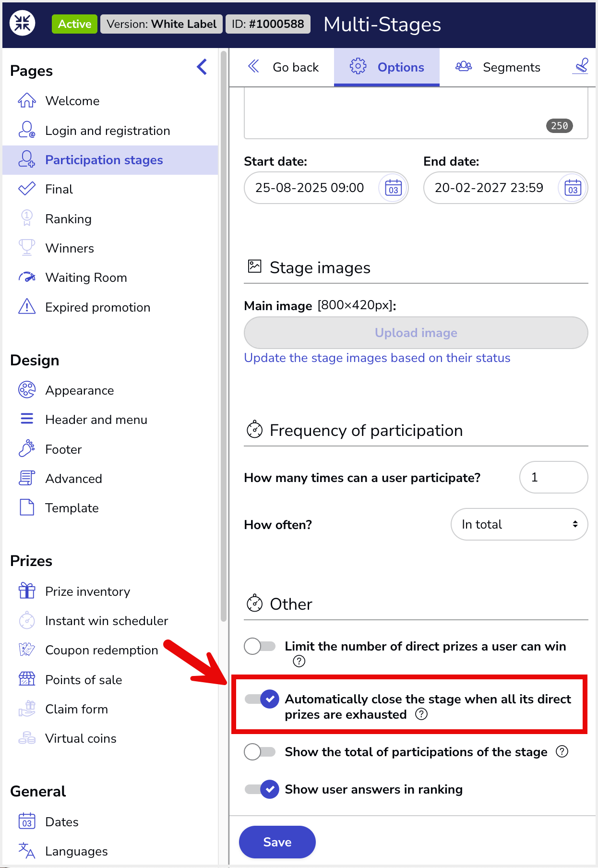Click the brush icon beside Segments tab
The image size is (598, 868).
point(581,66)
